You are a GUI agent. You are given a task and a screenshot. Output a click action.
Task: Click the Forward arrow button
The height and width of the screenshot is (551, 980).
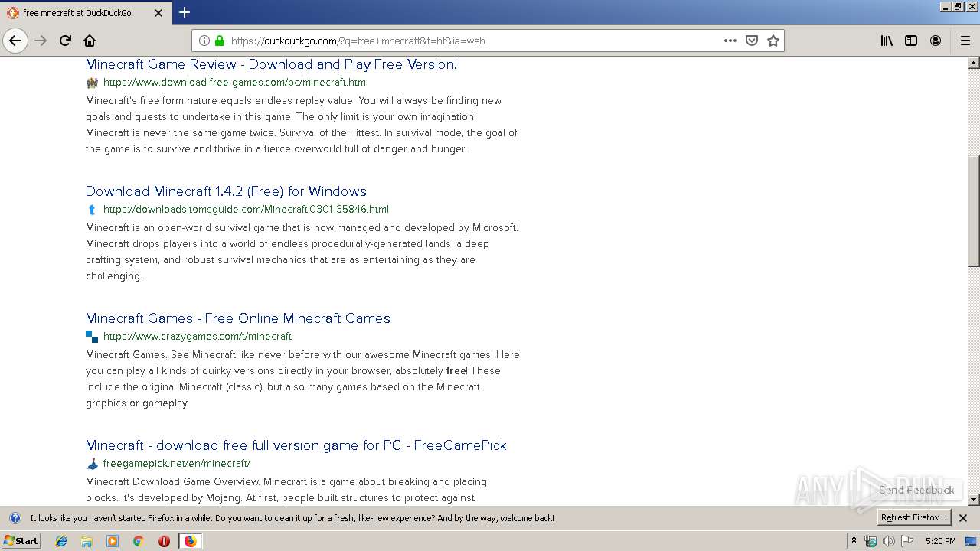point(41,41)
